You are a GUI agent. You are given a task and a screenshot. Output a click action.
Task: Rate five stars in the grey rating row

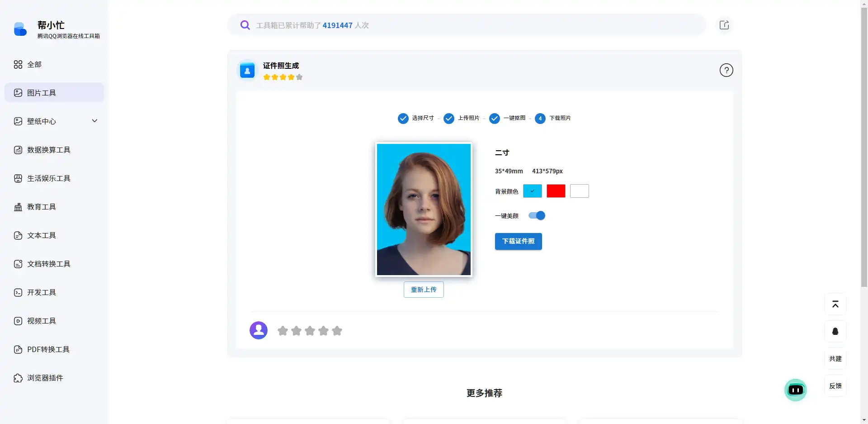point(337,331)
